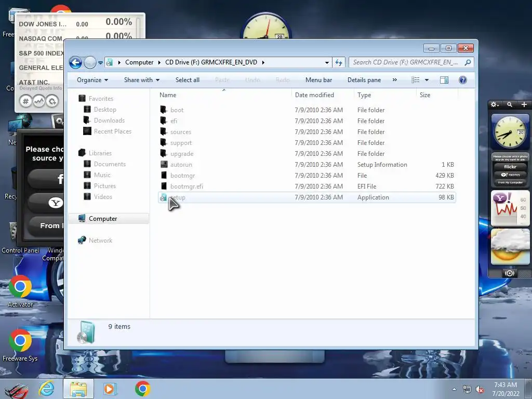532x399 pixels.
Task: Click Select all in the toolbar
Action: [187, 80]
